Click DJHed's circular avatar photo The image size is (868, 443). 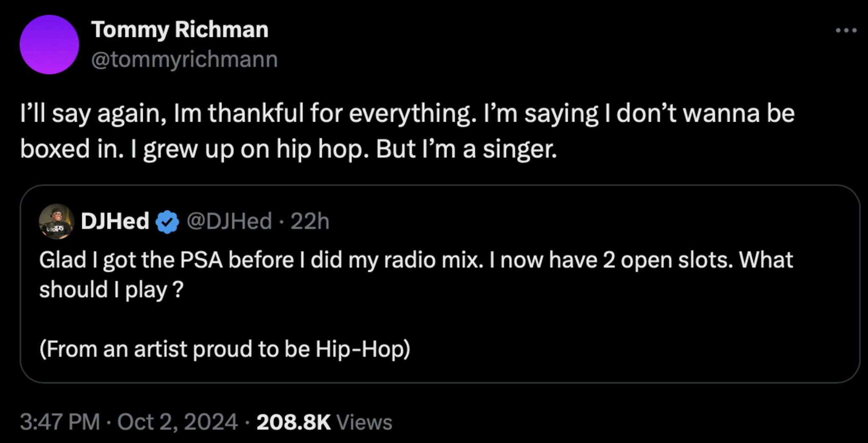[x=56, y=220]
